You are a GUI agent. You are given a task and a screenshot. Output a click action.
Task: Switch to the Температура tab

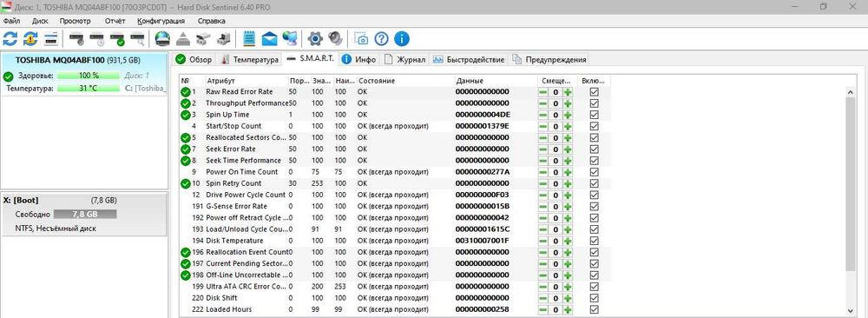pyautogui.click(x=249, y=59)
